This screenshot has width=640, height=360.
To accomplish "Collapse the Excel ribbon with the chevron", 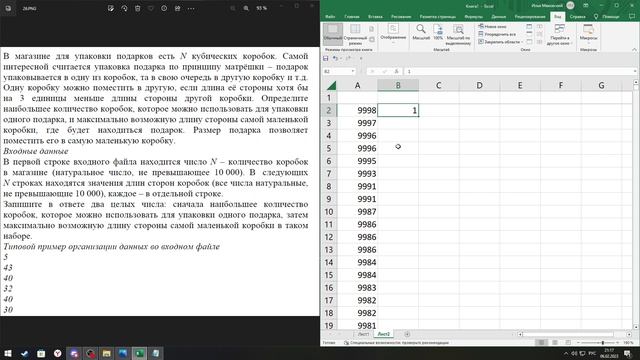I will (634, 49).
